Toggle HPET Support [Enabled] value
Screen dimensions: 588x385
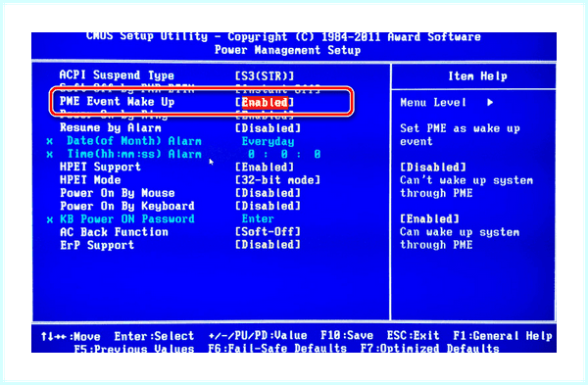pos(265,168)
